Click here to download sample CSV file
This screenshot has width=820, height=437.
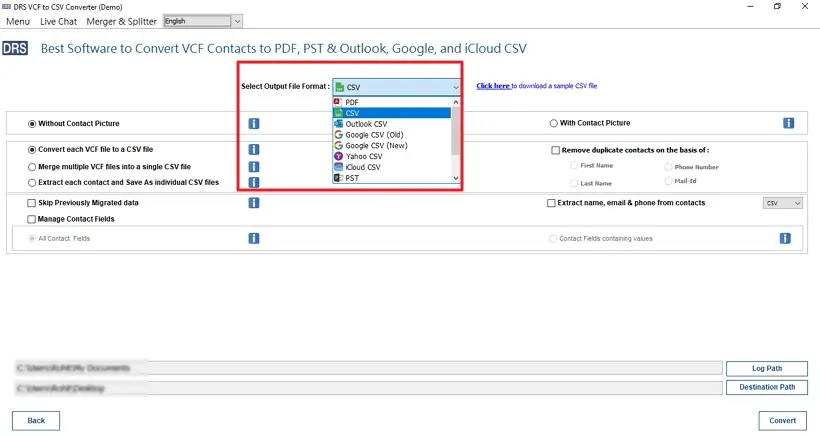pos(493,86)
